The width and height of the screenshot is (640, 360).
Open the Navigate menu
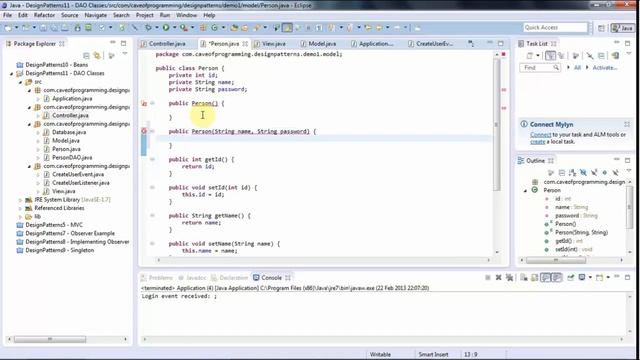click(x=96, y=15)
